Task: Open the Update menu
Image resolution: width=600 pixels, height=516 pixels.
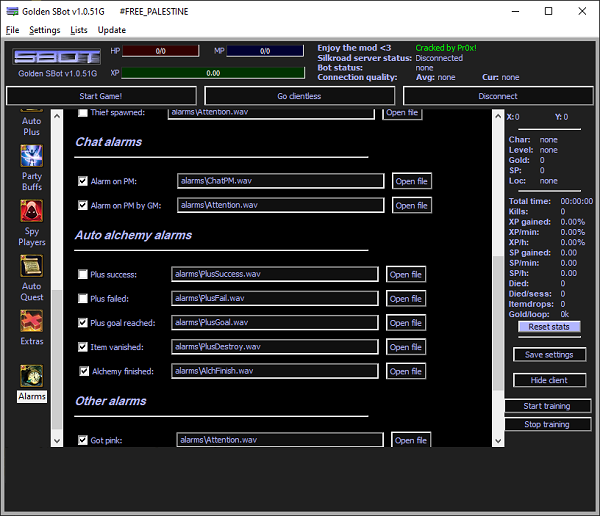Action: coord(112,30)
